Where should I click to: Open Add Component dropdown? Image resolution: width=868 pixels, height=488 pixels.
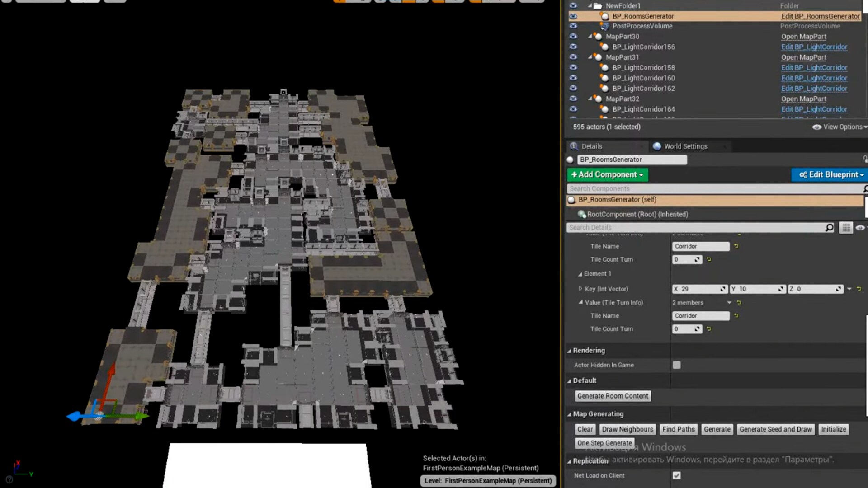tap(607, 174)
